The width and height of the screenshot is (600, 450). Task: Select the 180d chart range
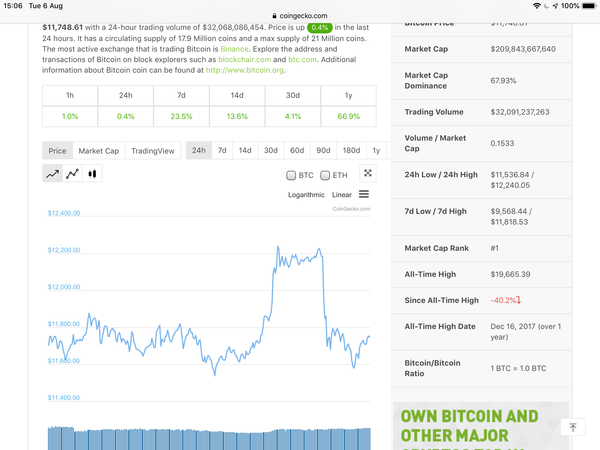coord(351,150)
